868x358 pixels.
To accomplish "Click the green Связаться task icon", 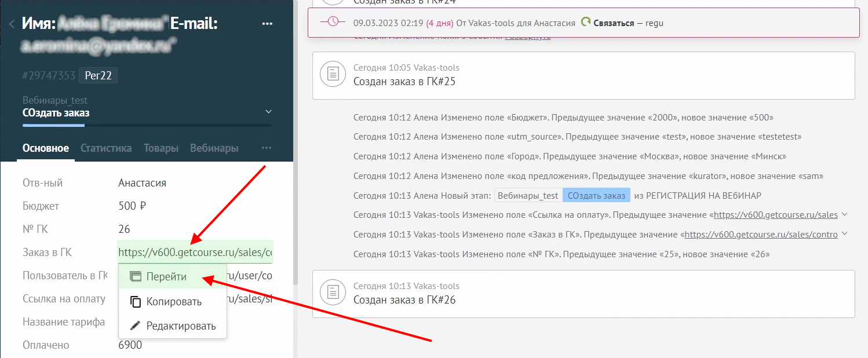I will coord(585,23).
